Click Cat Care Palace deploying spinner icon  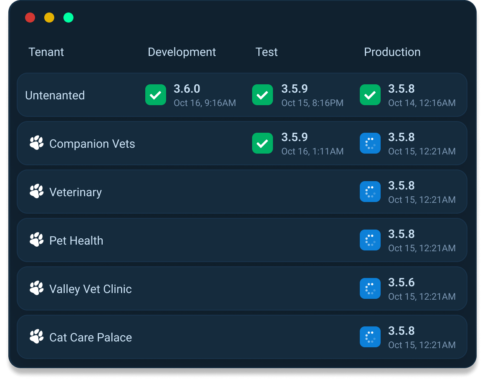tap(370, 337)
